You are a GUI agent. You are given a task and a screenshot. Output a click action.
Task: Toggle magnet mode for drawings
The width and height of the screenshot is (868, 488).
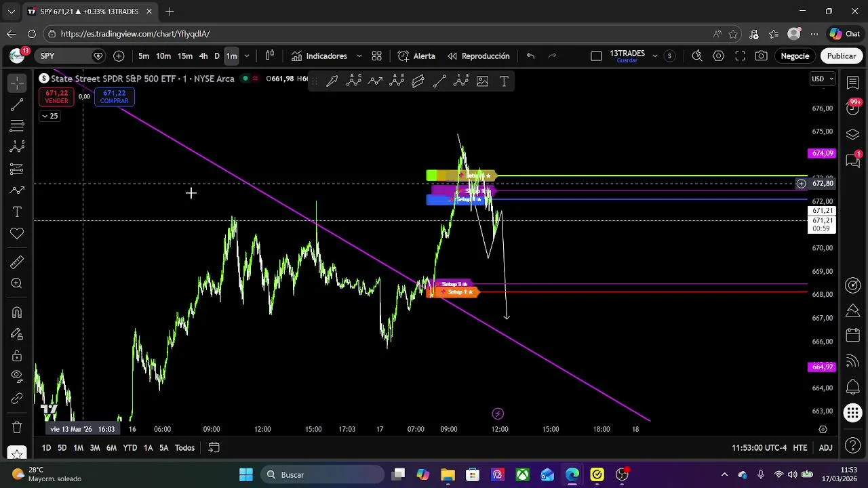17,312
